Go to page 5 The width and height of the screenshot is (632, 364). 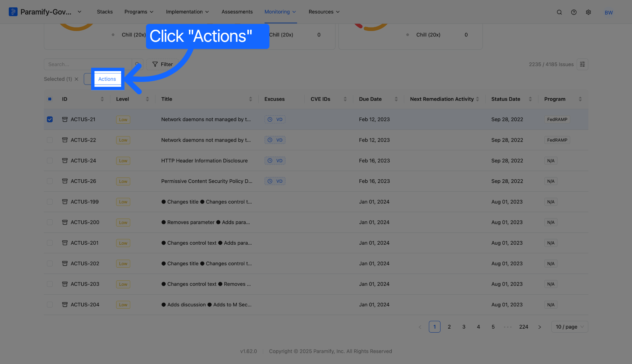(x=493, y=327)
